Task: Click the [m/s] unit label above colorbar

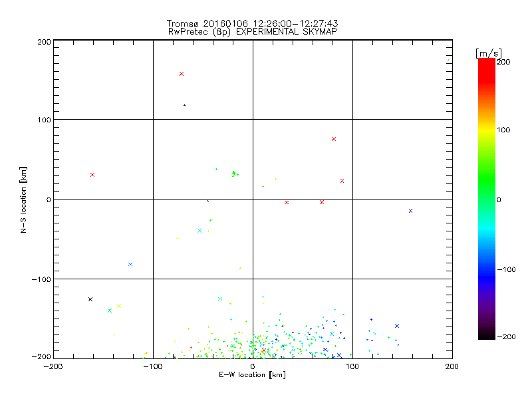Action: pyautogui.click(x=488, y=53)
